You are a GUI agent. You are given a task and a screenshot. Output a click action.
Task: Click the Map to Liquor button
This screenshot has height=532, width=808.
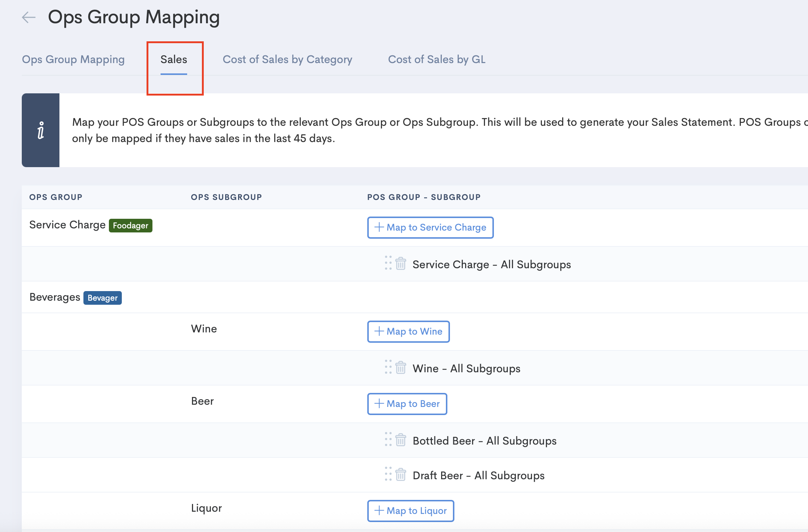click(410, 511)
